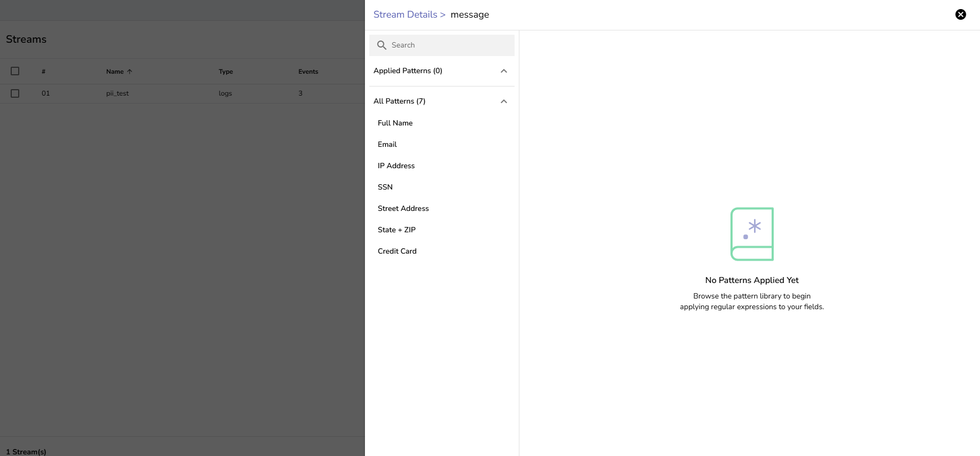The height and width of the screenshot is (456, 980).
Task: Check the pii_test stream row checkbox
Action: pyautogui.click(x=15, y=93)
